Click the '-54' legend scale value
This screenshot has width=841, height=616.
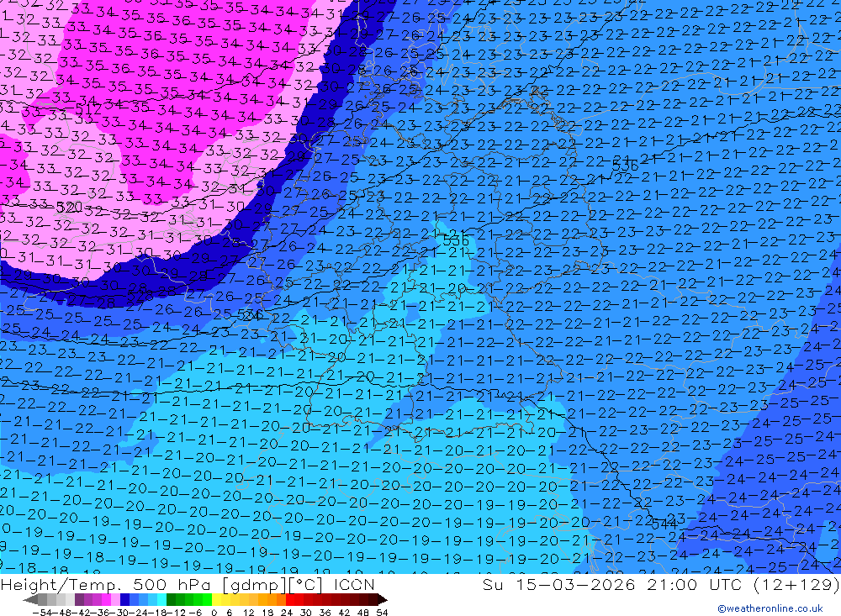click(42, 612)
